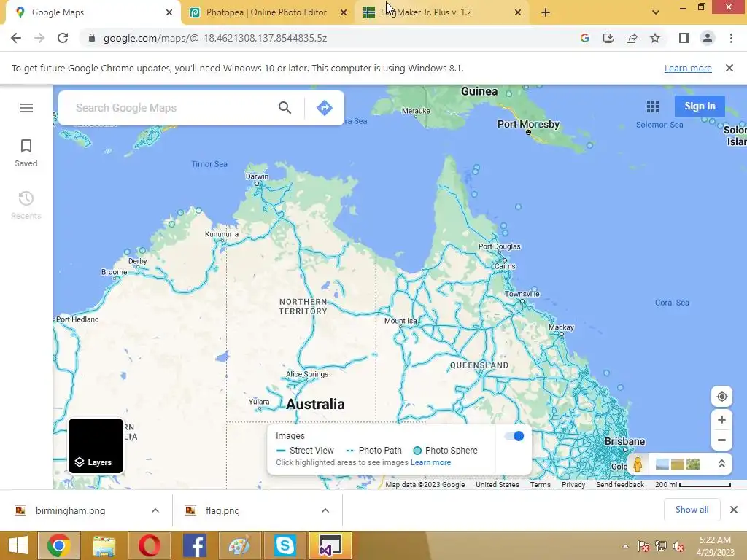Click the muted volume tray icon
747x560 pixels.
[x=678, y=546]
